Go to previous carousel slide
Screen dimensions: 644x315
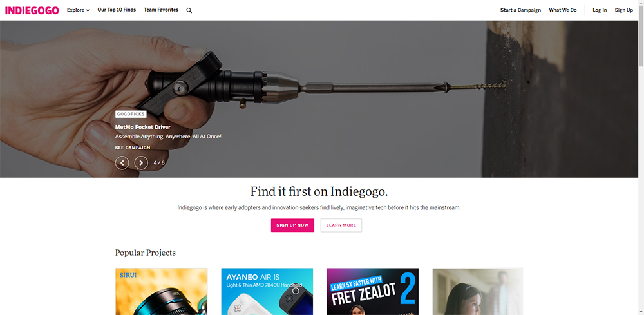(x=122, y=163)
